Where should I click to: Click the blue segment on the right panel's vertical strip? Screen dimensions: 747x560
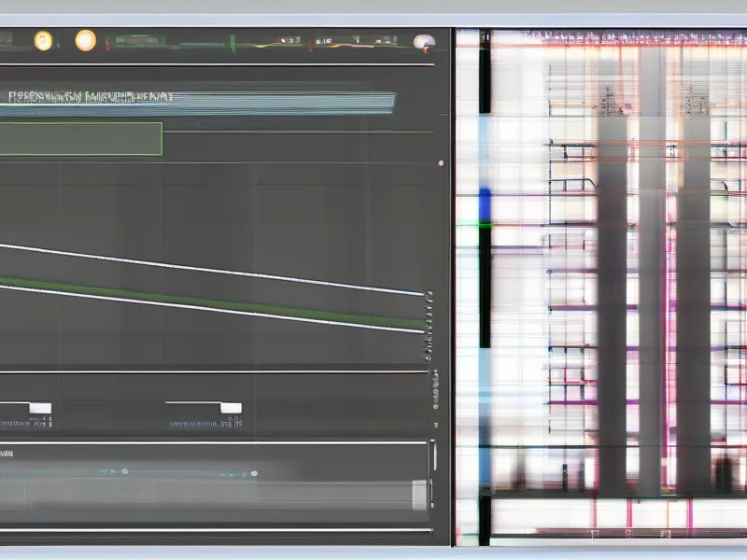[x=485, y=205]
